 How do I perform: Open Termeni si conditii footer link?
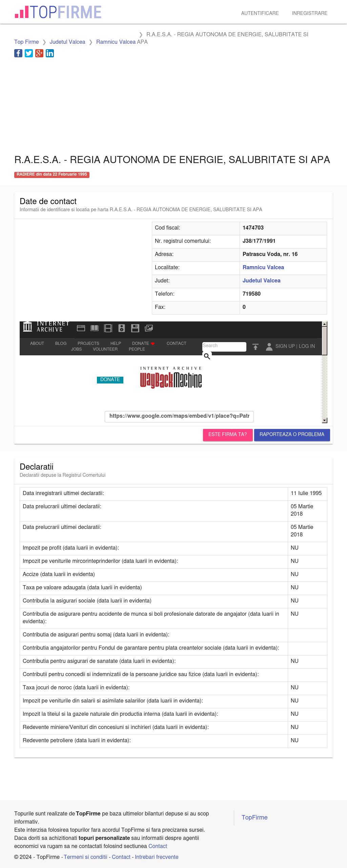point(85,857)
